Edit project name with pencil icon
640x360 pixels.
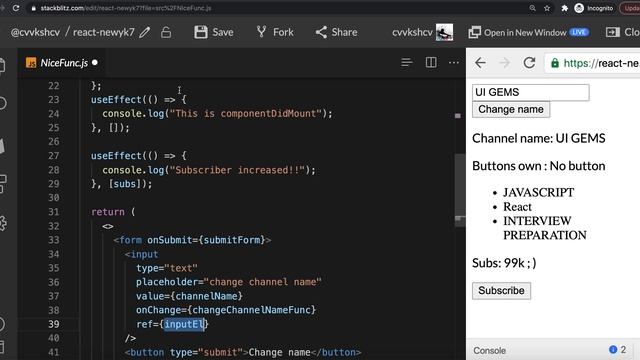coord(144,32)
